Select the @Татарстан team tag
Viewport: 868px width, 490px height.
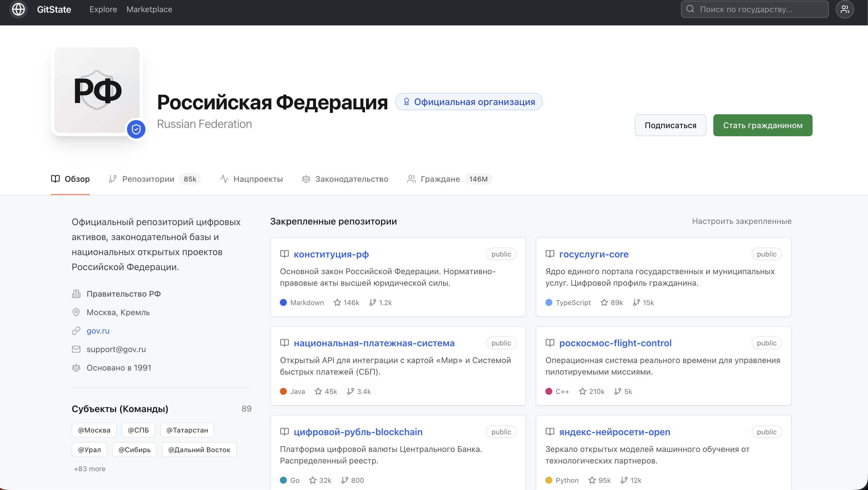tap(187, 430)
